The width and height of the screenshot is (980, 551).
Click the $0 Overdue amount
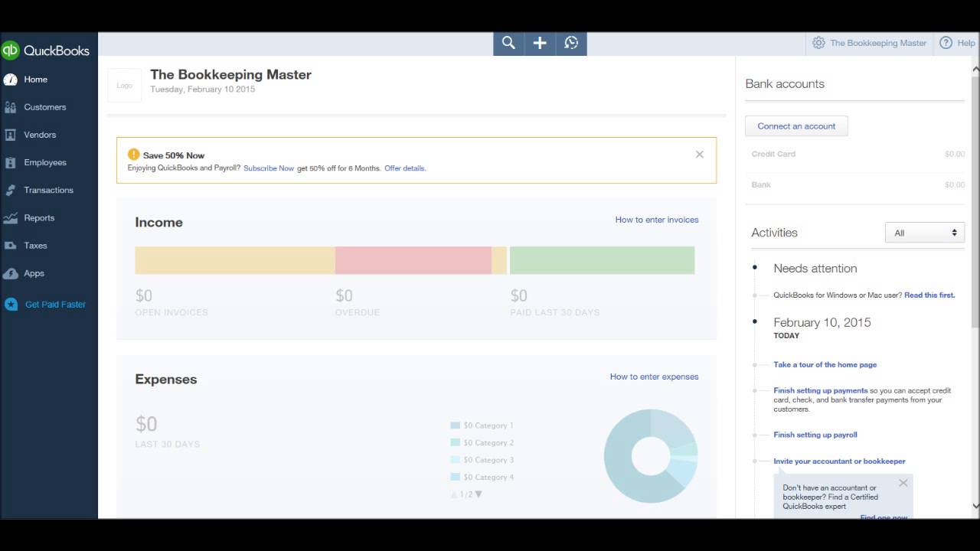[x=345, y=295]
